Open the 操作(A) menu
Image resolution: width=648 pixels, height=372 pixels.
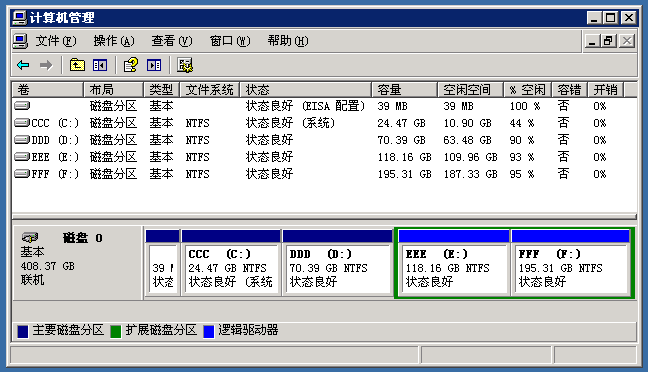click(114, 41)
